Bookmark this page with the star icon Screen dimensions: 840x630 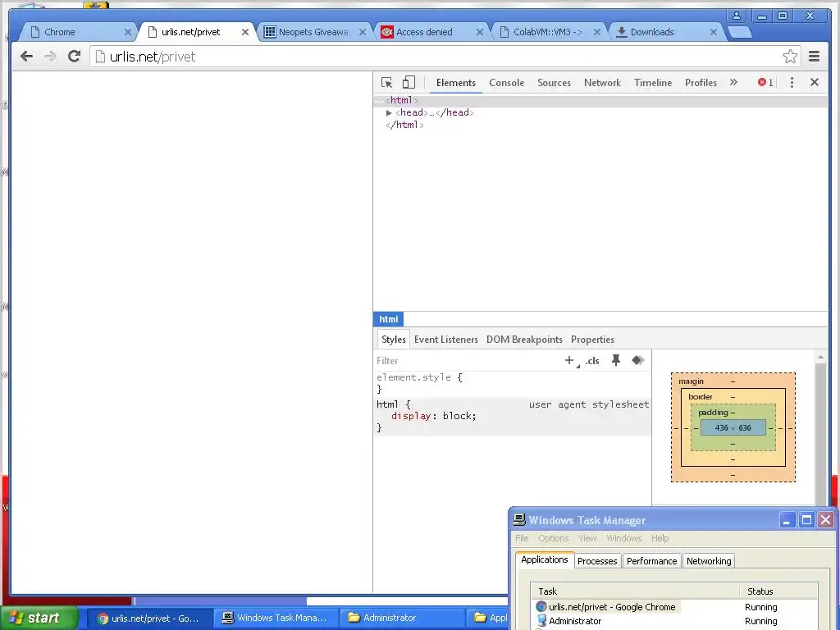(790, 57)
